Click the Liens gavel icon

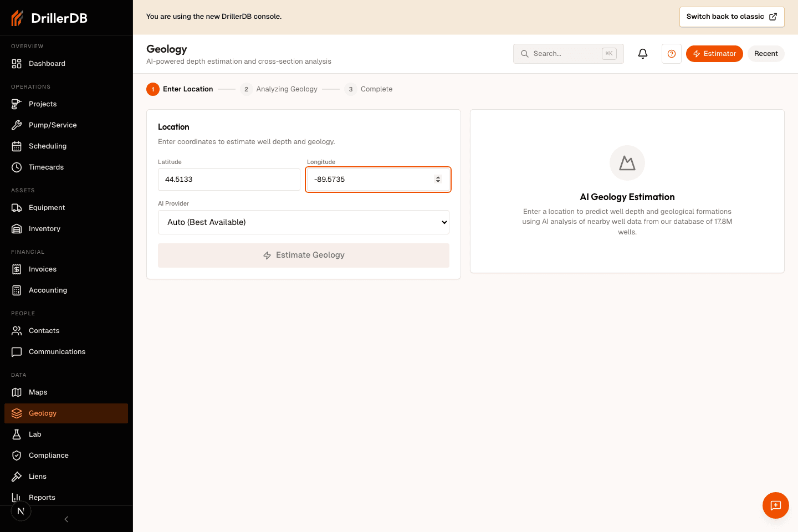click(x=17, y=477)
